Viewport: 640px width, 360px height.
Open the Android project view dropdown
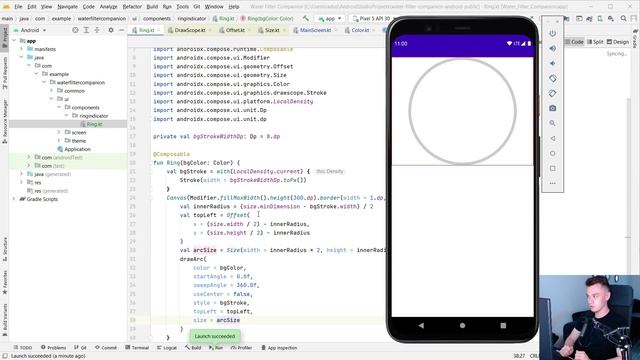30,30
